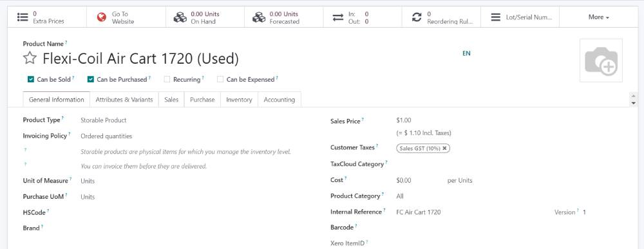The image size is (644, 249).
Task: Enable Can be Expensed checkbox
Action: coord(220,79)
